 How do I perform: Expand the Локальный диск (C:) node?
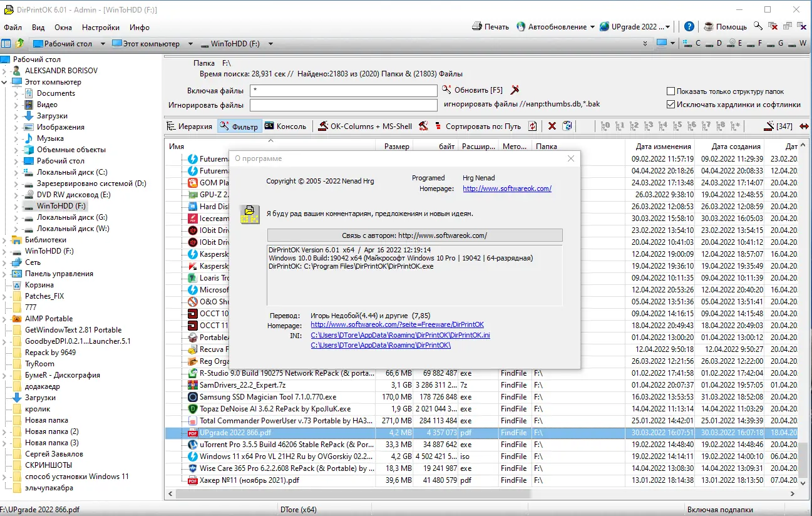[x=16, y=172]
